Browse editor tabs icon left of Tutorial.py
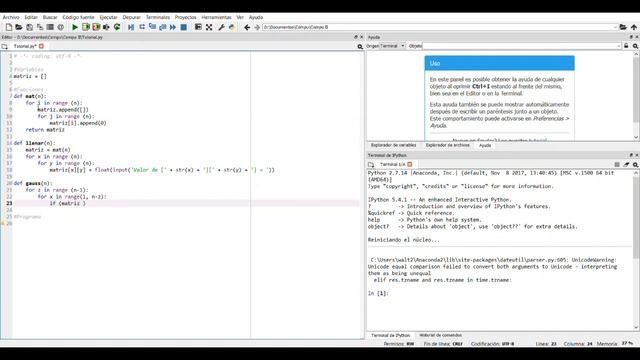 [x=4, y=47]
